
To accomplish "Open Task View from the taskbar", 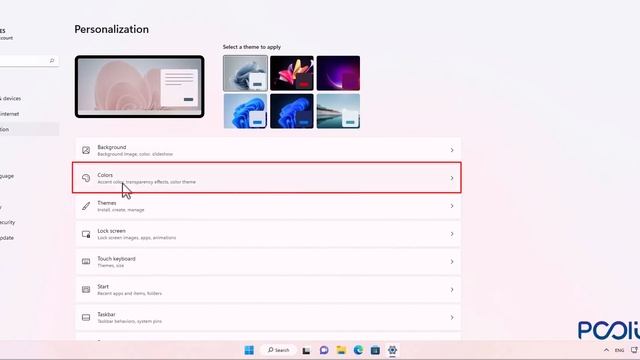I will tap(306, 350).
